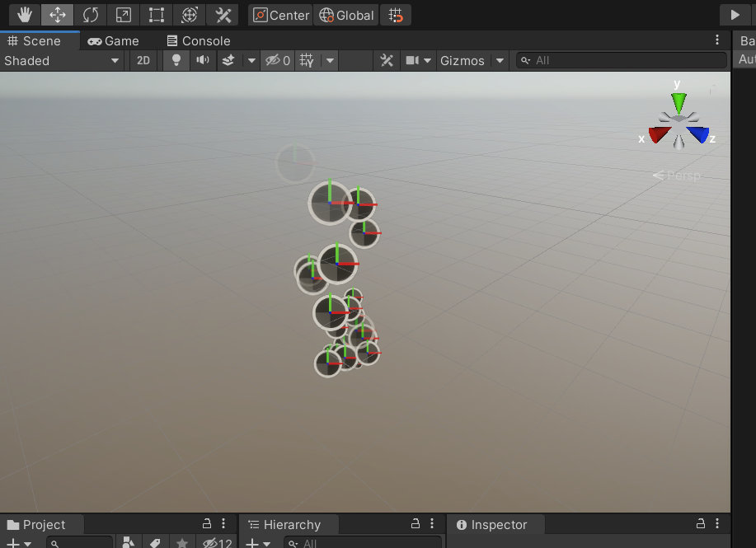Open scene camera dropdown arrow
Image resolution: width=756 pixels, height=548 pixels.
[427, 61]
